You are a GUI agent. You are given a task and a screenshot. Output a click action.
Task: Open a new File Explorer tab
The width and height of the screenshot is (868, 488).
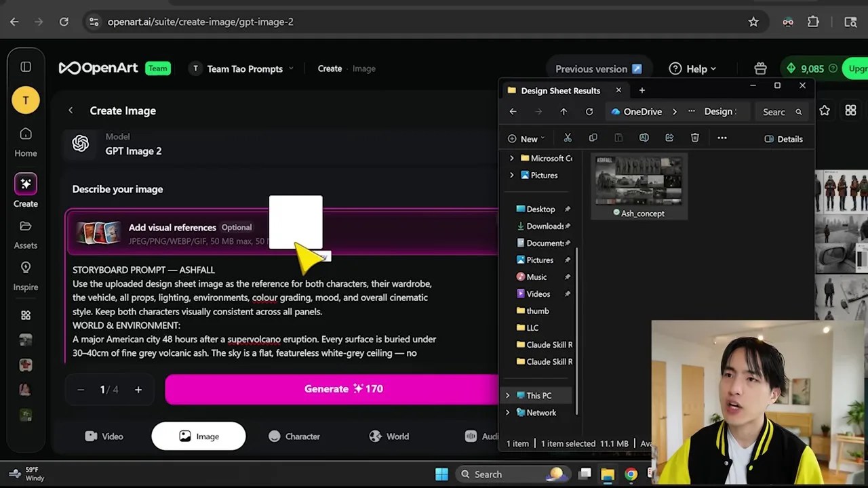click(x=642, y=90)
